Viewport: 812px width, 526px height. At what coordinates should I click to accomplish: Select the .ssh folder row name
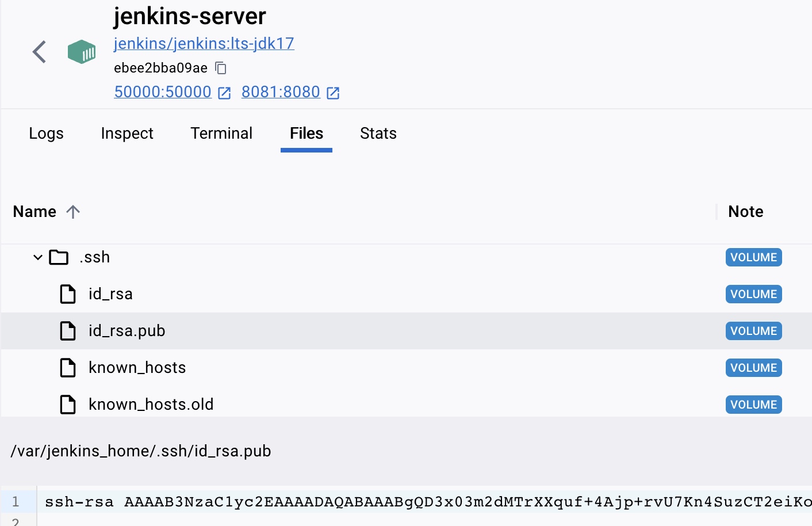(95, 257)
